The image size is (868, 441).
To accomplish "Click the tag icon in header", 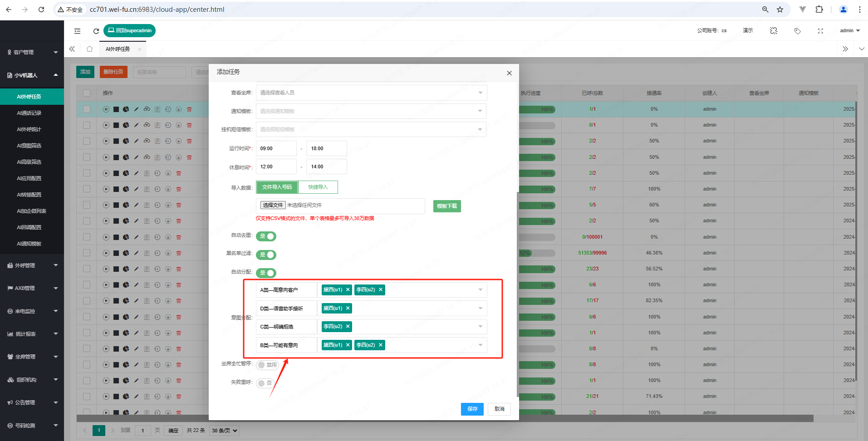I will pyautogui.click(x=797, y=31).
